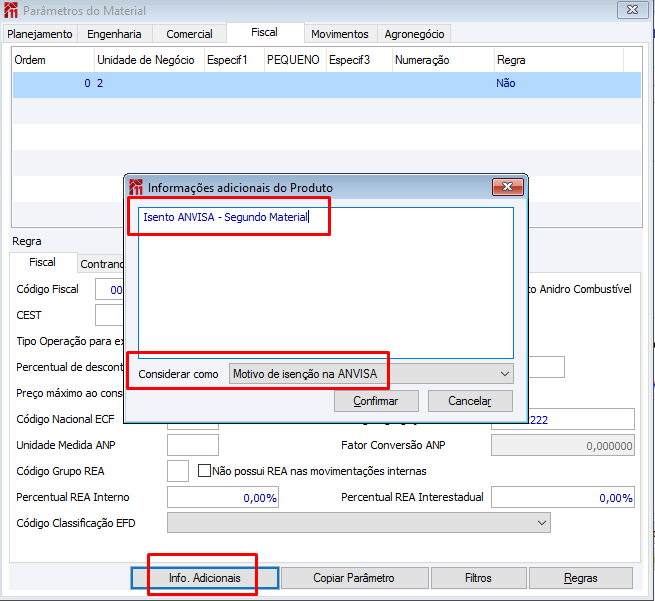Click the CEST input field
655x601 pixels.
[109, 315]
